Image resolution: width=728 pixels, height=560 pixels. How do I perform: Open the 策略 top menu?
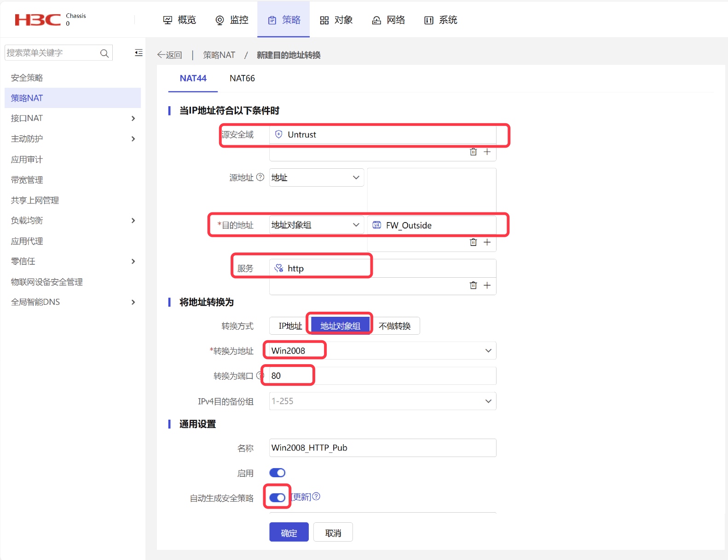point(284,20)
